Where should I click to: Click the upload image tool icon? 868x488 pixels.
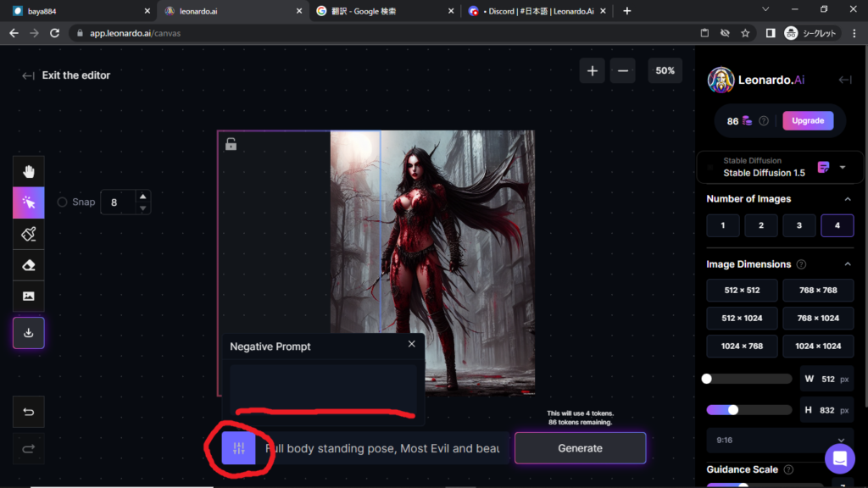[29, 296]
